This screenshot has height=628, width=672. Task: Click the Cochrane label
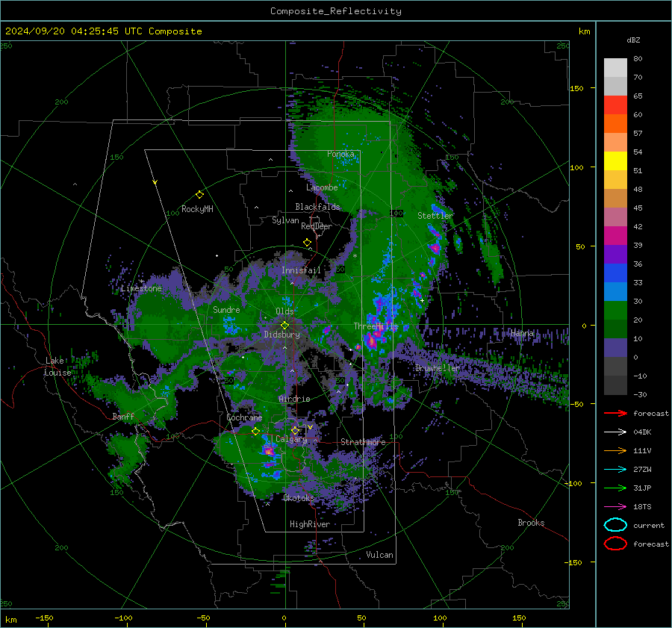[244, 417]
